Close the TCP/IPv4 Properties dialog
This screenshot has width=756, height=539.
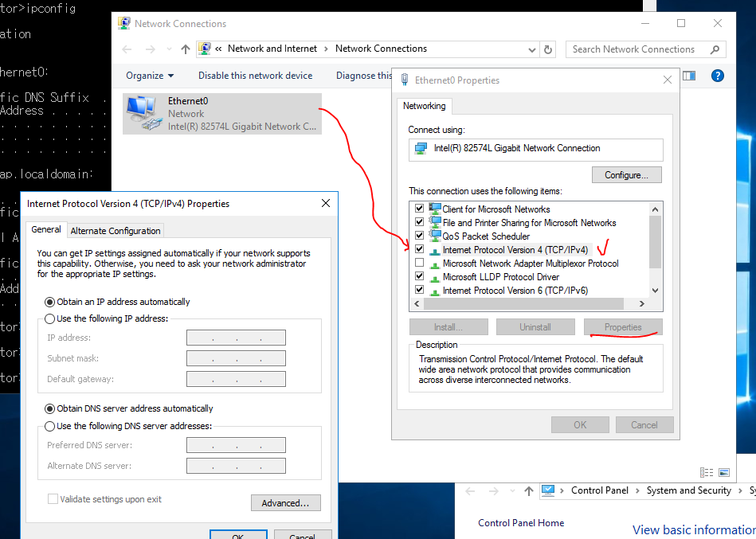click(x=326, y=203)
